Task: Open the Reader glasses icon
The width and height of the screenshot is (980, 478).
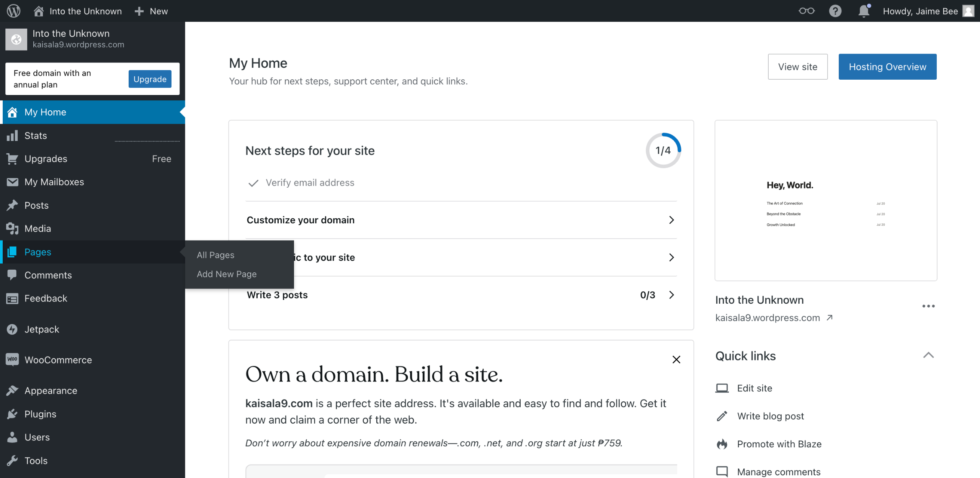Action: [806, 11]
